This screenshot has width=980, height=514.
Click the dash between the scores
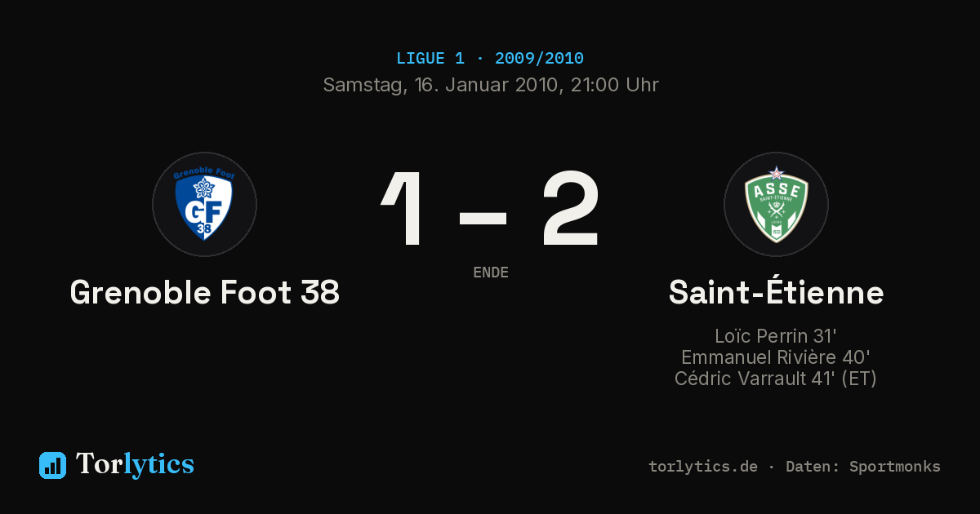(x=483, y=218)
